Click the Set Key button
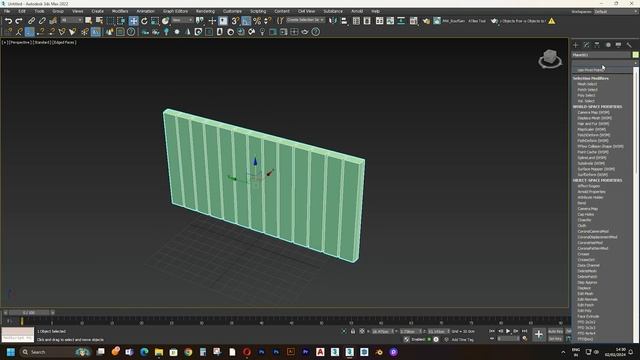 (555, 339)
